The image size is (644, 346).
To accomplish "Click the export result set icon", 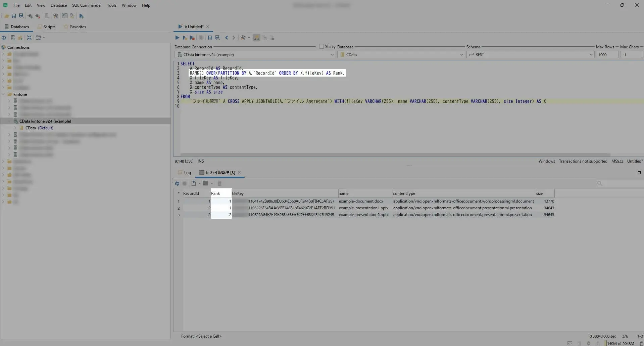I will pos(194,183).
